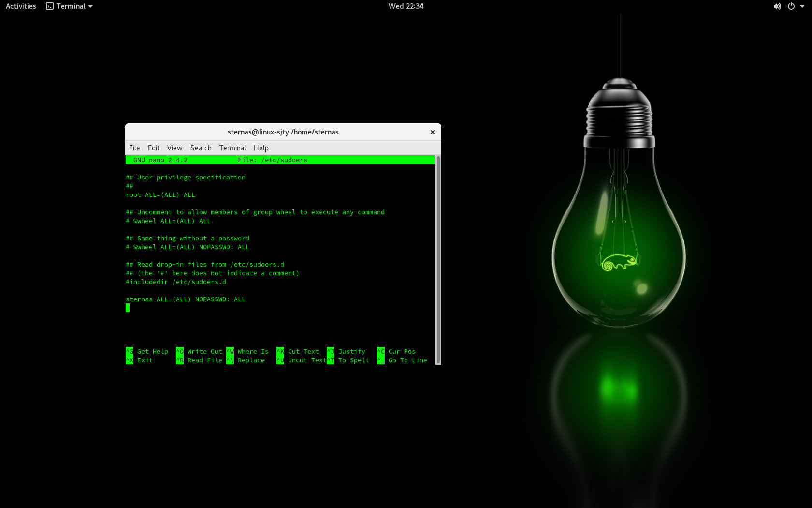The image size is (812, 508).
Task: Click the ^R Read File shortcut
Action: pyautogui.click(x=199, y=360)
